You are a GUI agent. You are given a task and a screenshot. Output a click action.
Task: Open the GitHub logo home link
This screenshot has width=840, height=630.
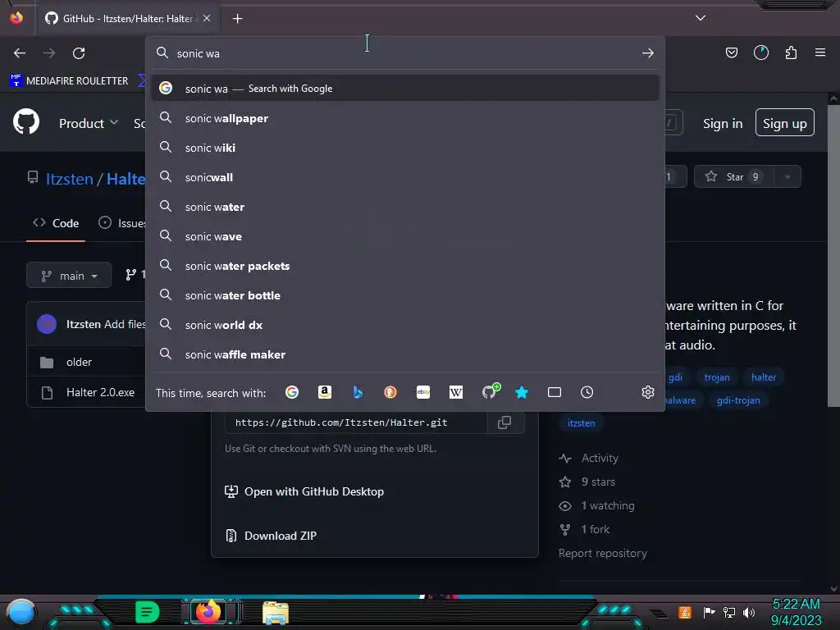click(26, 122)
